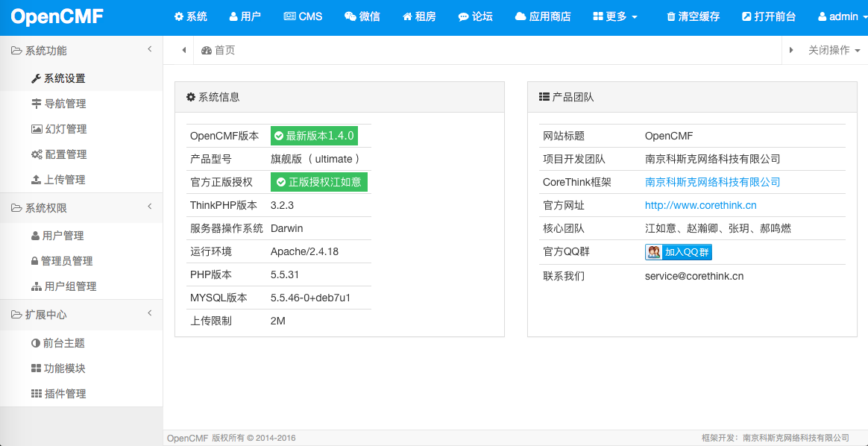Click the 微信 chat bubbles icon
This screenshot has width=868, height=446.
tap(350, 16)
